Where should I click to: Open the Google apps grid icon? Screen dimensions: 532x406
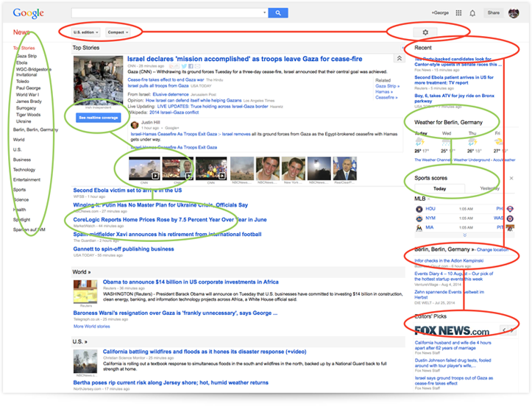point(458,13)
